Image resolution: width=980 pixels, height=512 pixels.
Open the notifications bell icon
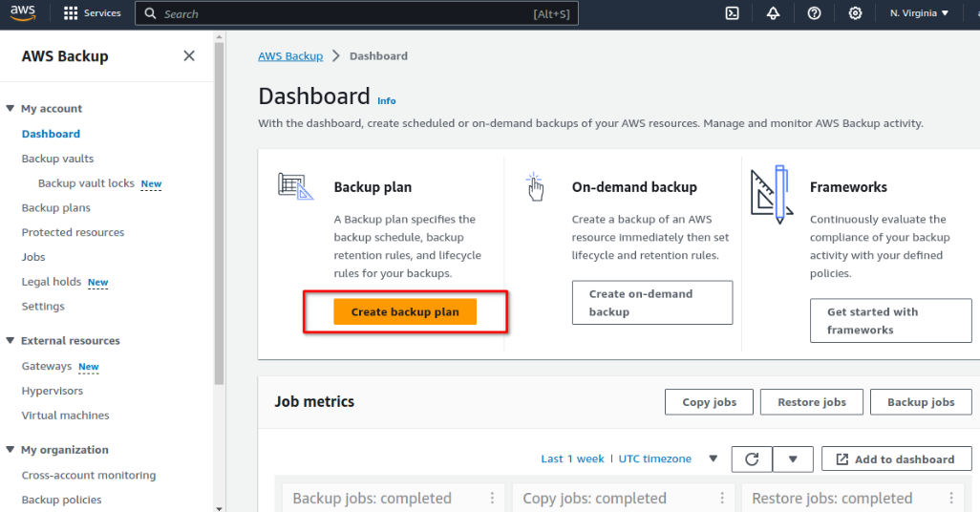773,13
